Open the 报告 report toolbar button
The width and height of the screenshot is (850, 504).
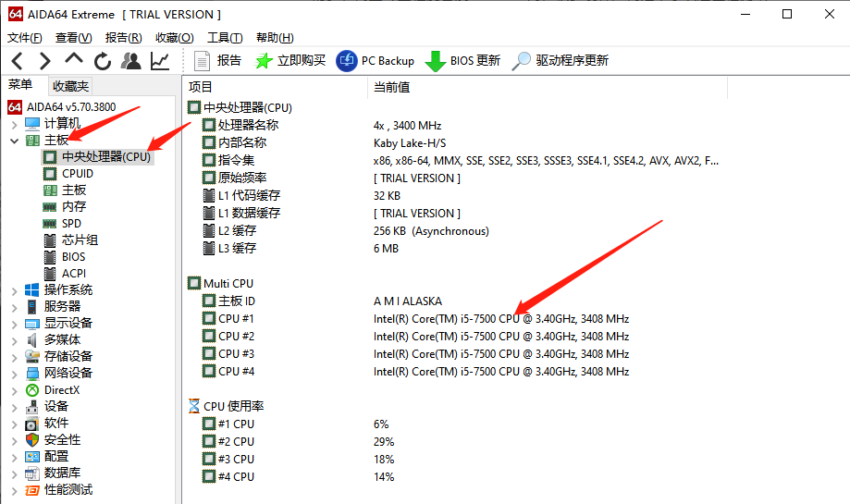click(218, 61)
